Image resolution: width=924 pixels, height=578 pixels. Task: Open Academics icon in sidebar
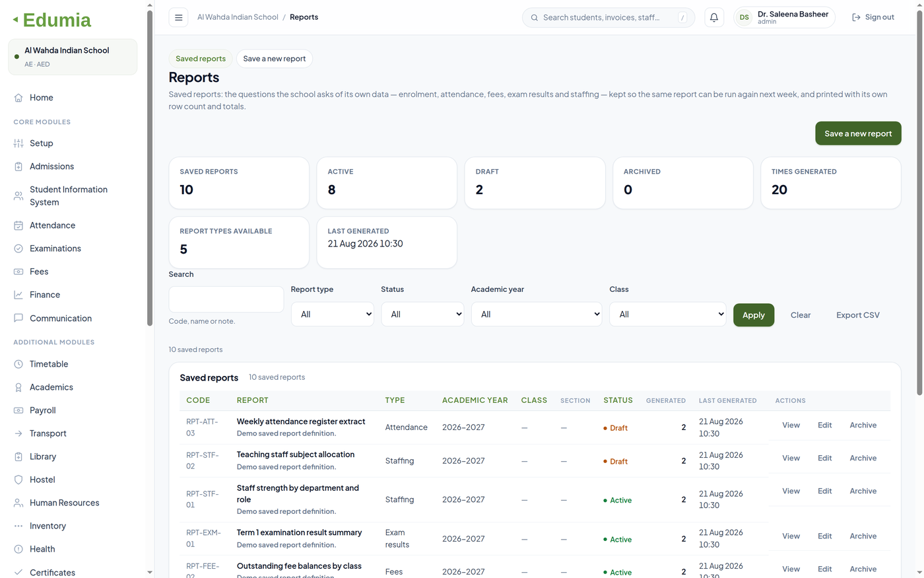pyautogui.click(x=18, y=387)
